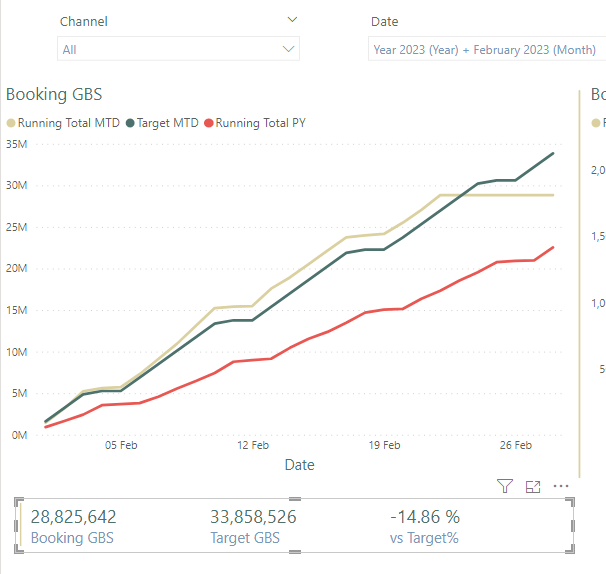Click the 28,825,642 Booking GBS value
Image resolution: width=606 pixels, height=574 pixels.
point(73,517)
